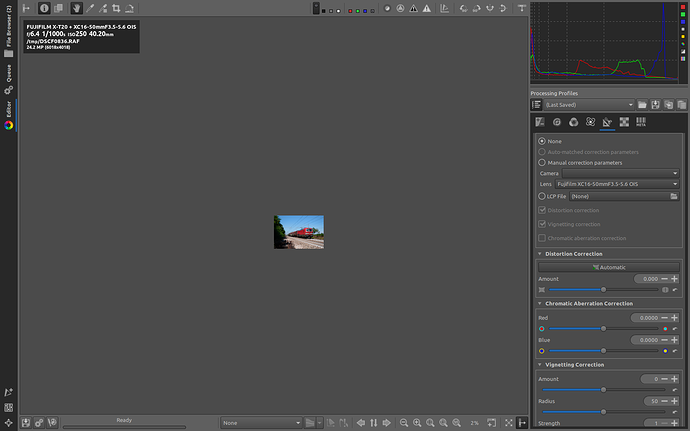The height and width of the screenshot is (431, 690).
Task: Paste processing profile from clipboard
Action: pyautogui.click(x=682, y=105)
